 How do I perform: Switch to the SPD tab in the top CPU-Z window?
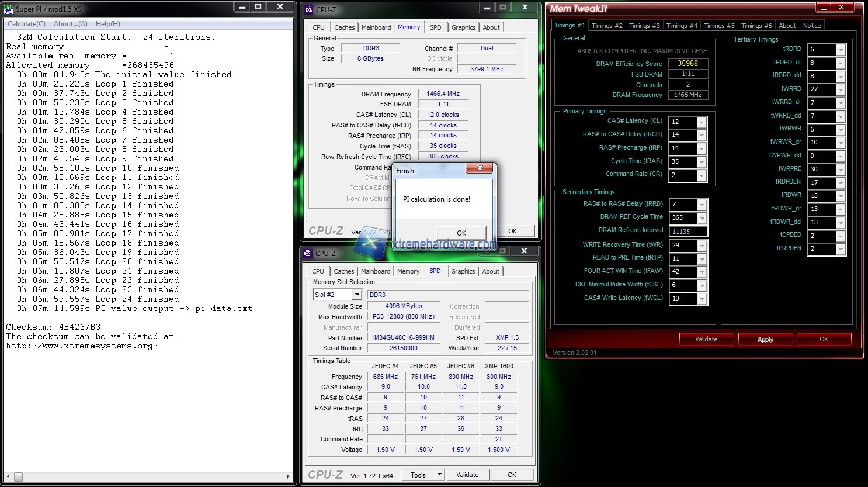pos(435,27)
